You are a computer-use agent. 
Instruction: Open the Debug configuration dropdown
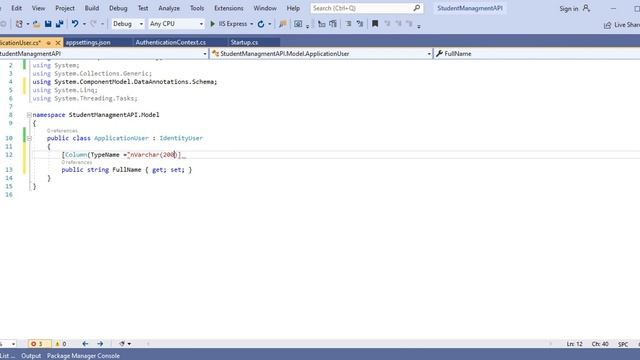(x=128, y=24)
